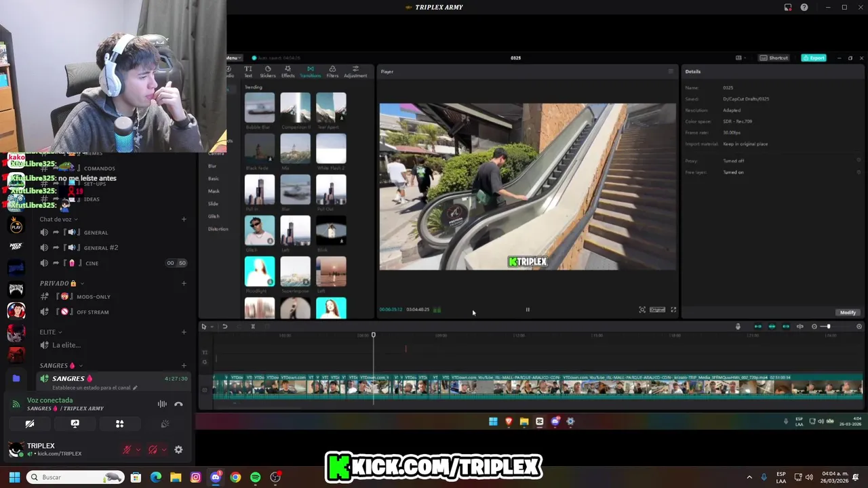This screenshot has width=868, height=488.
Task: Adjust the timeline zoom slider
Action: coord(828,327)
